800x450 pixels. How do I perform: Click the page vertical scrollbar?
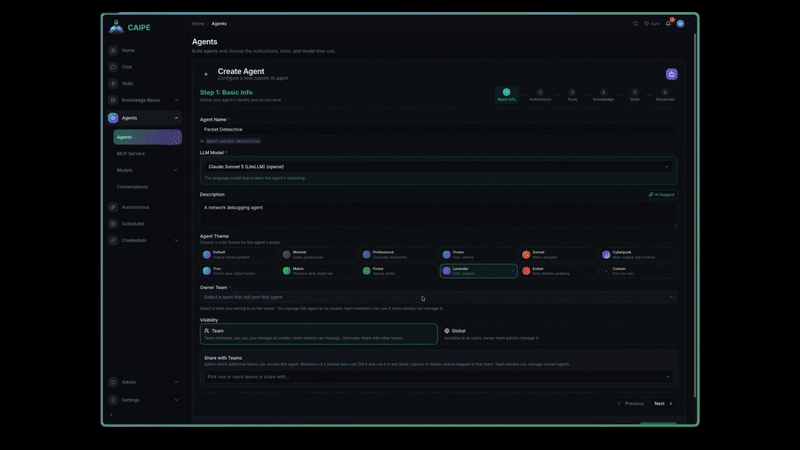pos(694,214)
